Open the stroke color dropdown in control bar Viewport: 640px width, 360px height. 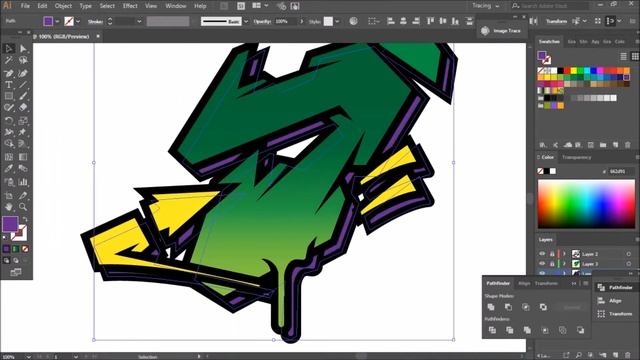78,21
